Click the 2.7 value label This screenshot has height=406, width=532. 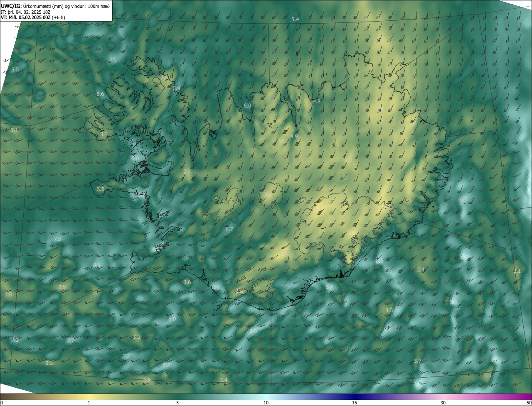click(187, 171)
